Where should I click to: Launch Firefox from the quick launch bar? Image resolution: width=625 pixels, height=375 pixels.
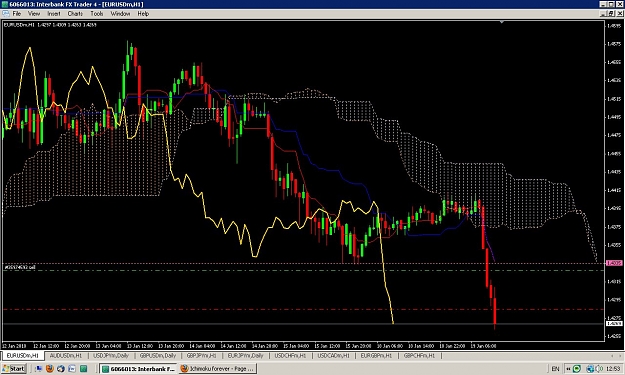coord(50,369)
